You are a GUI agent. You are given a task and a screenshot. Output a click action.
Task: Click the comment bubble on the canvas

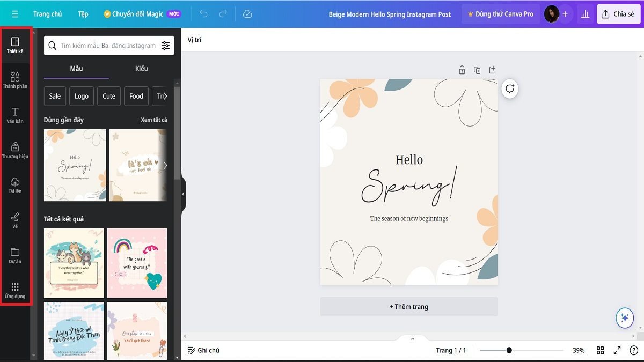(x=509, y=89)
